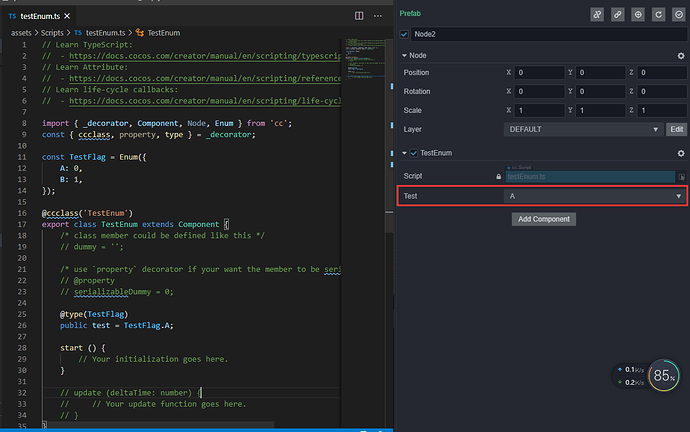Viewport: 690px width, 432px height.
Task: Click line number 26 in the gutter
Action: point(22,326)
